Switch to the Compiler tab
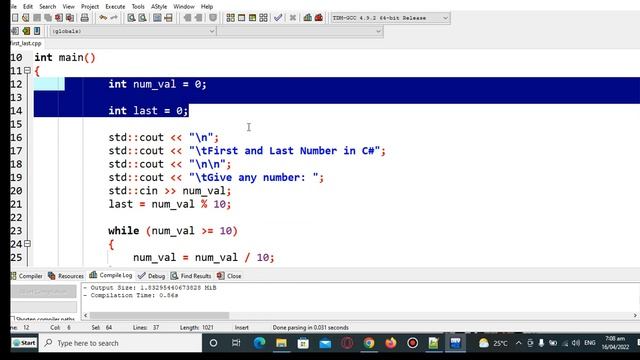Viewport: 640px width, 360px height. 27,276
